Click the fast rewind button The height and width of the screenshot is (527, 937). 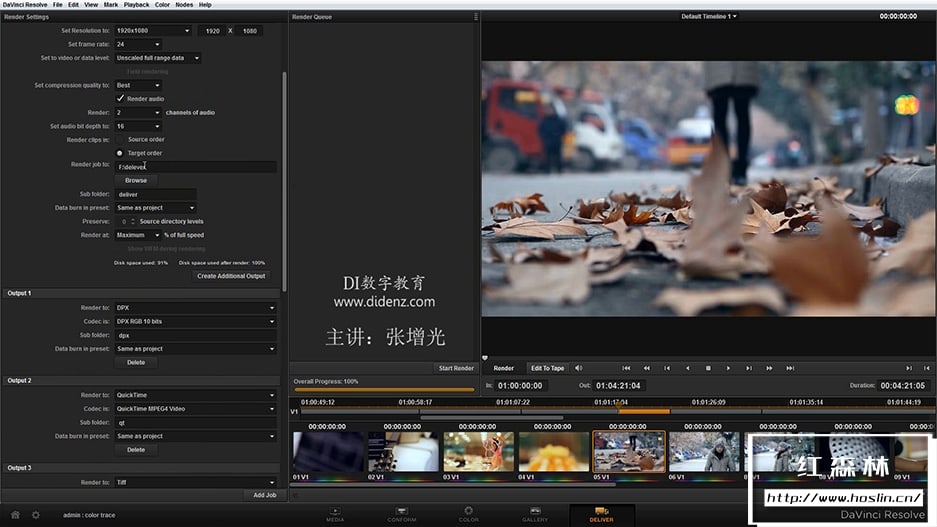[x=647, y=368]
